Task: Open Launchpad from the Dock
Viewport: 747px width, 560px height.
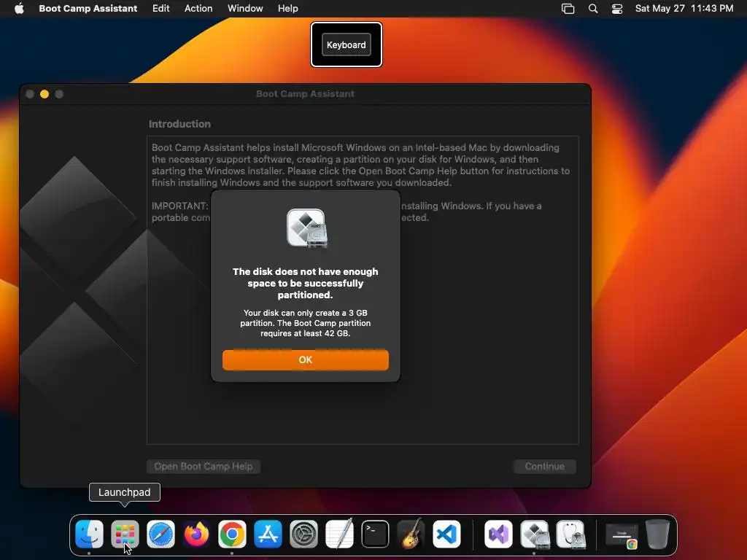Action: click(x=125, y=534)
